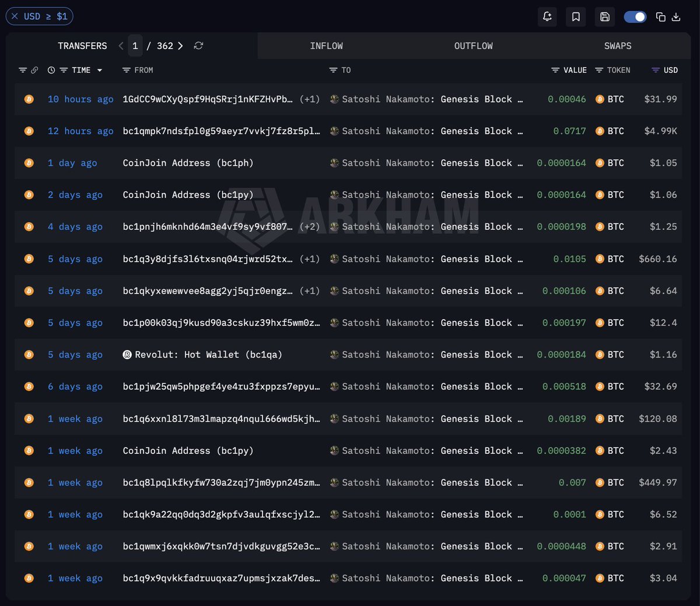
Task: Open CoinJoin Address (bc1ph) sender
Action: click(188, 163)
